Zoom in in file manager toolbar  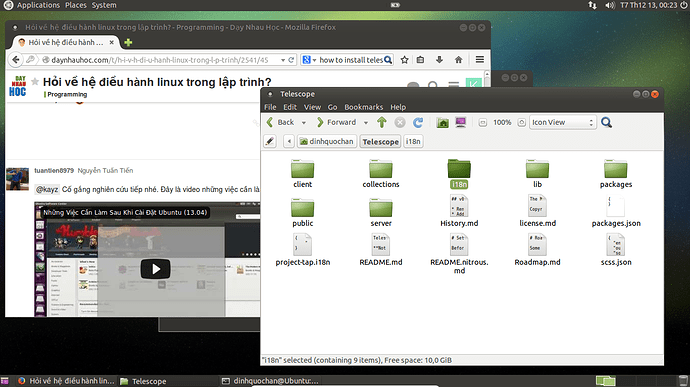click(x=521, y=122)
